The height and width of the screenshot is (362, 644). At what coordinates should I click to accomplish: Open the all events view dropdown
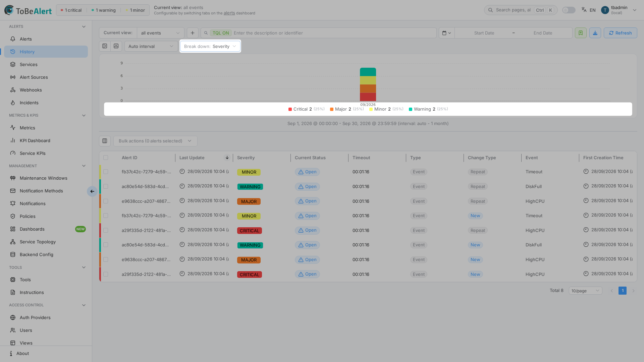[x=160, y=33]
